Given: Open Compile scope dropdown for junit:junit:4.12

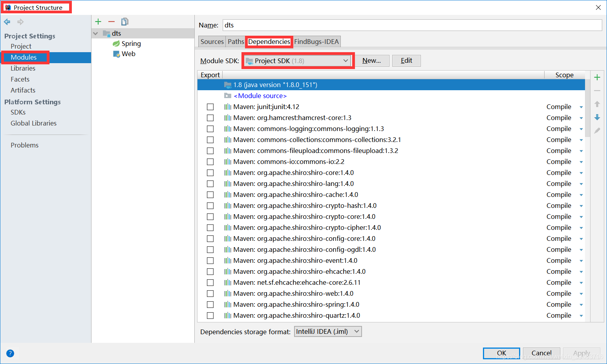Looking at the screenshot, I should coord(581,107).
